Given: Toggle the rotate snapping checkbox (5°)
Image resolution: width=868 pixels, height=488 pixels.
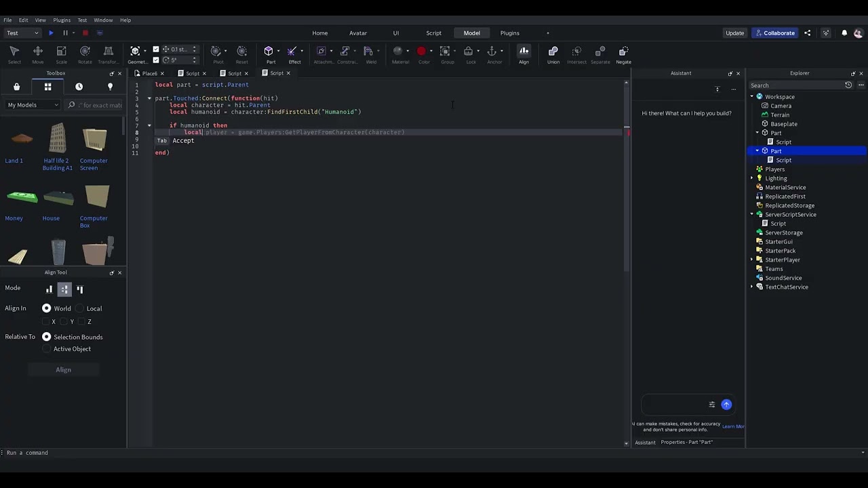Looking at the screenshot, I should tap(156, 60).
